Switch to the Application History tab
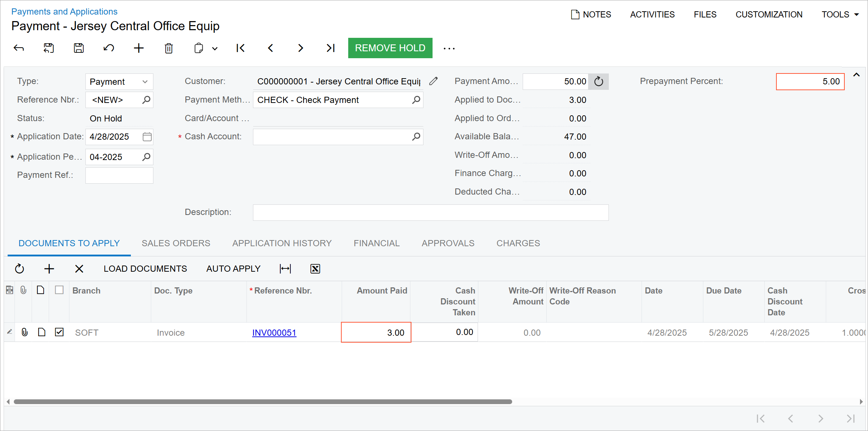Viewport: 868px width, 431px height. 282,243
